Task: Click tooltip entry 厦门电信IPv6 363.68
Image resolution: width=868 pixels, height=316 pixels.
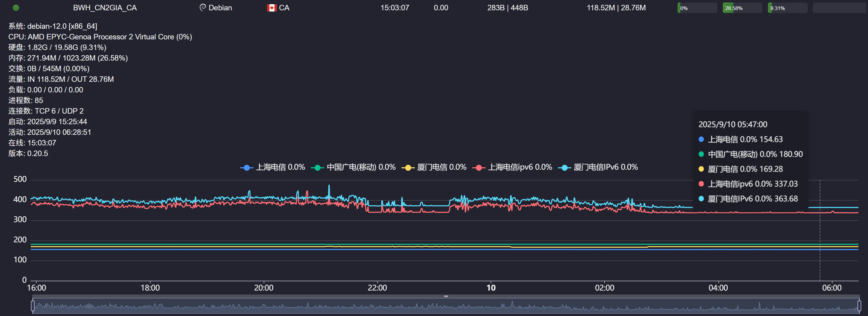Action: point(748,199)
